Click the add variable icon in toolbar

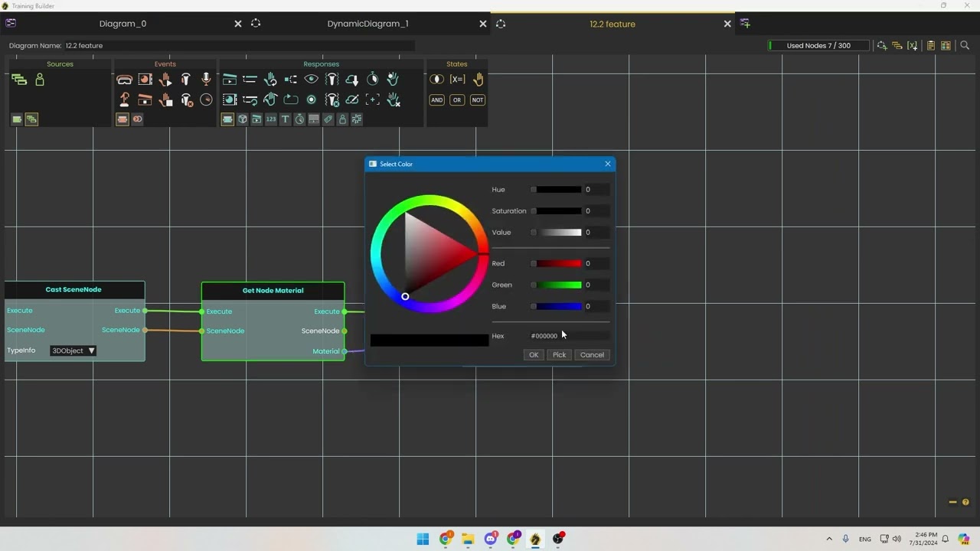coord(913,46)
